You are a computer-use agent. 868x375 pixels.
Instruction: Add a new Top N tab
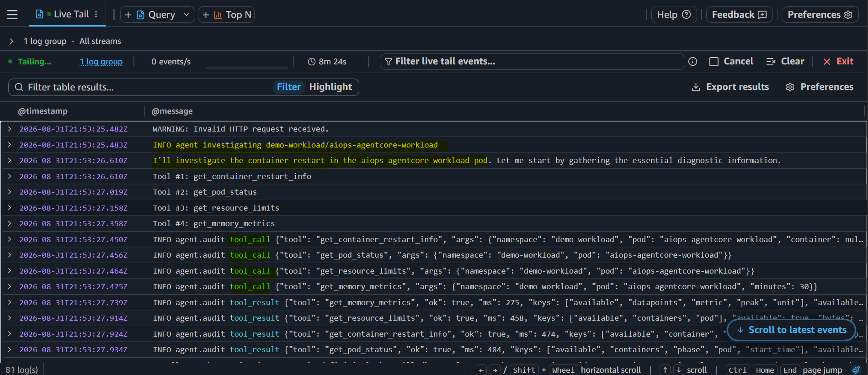(x=226, y=15)
